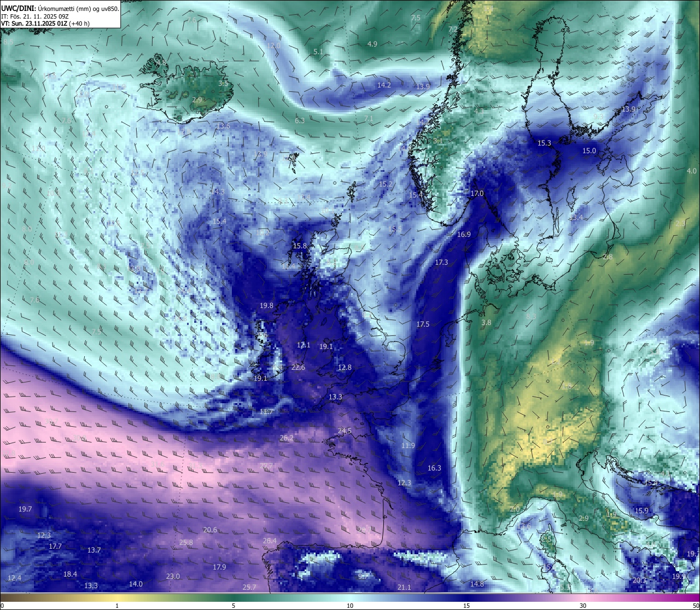Click the value label 17.0 near Skagerrak
Image resolution: width=700 pixels, height=610 pixels.
pos(477,194)
